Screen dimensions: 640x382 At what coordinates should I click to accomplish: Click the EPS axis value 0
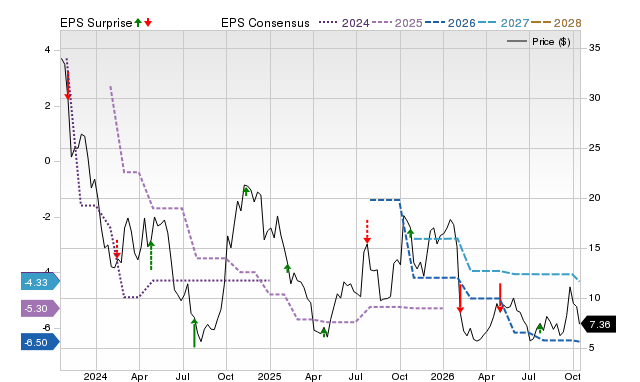point(47,161)
